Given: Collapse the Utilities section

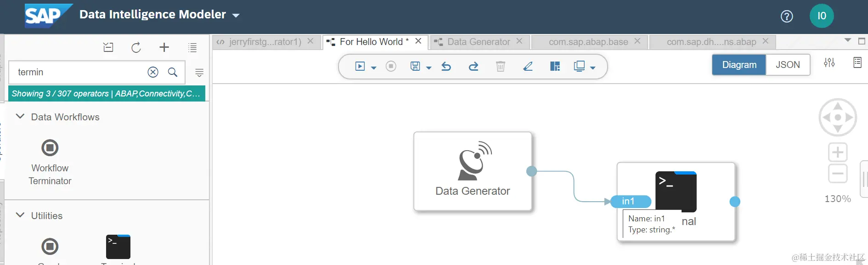Looking at the screenshot, I should pyautogui.click(x=20, y=215).
